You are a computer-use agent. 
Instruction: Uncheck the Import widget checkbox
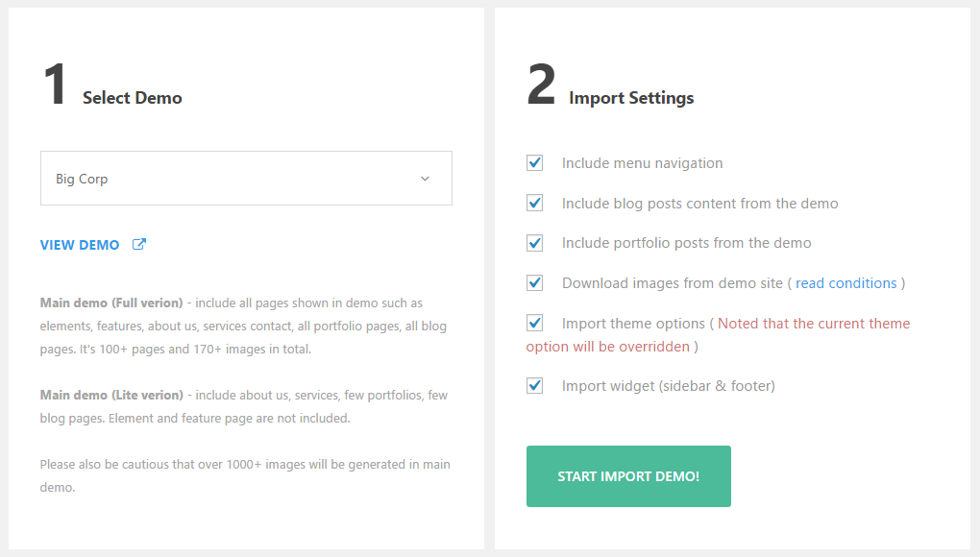tap(535, 386)
